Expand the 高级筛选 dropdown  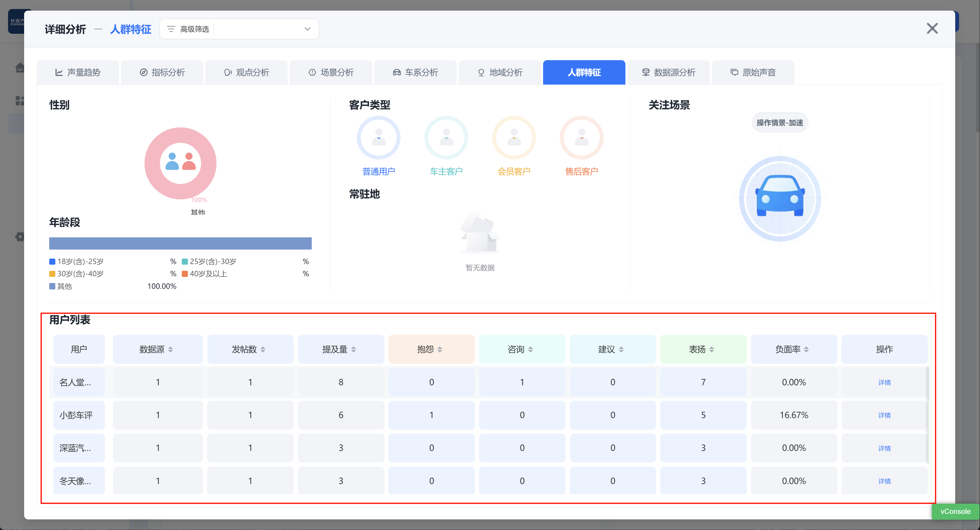pyautogui.click(x=307, y=29)
